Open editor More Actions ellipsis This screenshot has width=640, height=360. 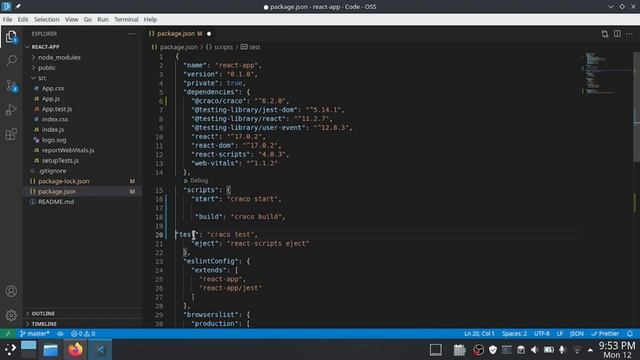point(629,34)
